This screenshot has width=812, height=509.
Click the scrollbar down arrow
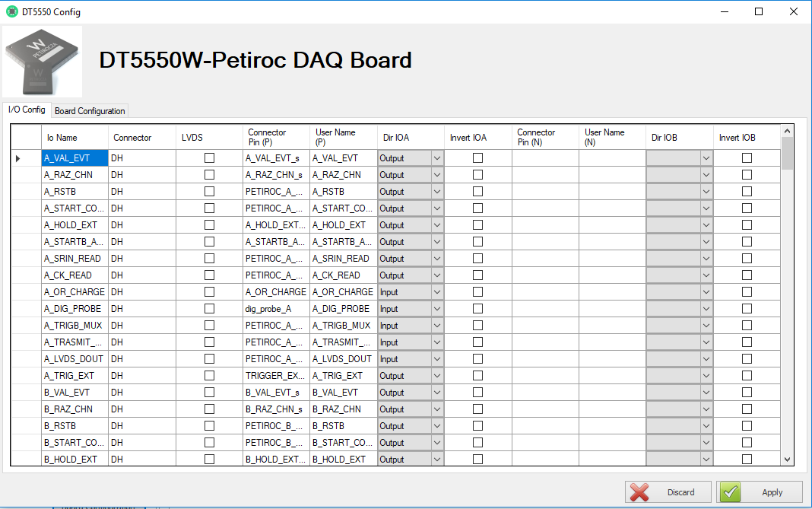click(x=787, y=460)
